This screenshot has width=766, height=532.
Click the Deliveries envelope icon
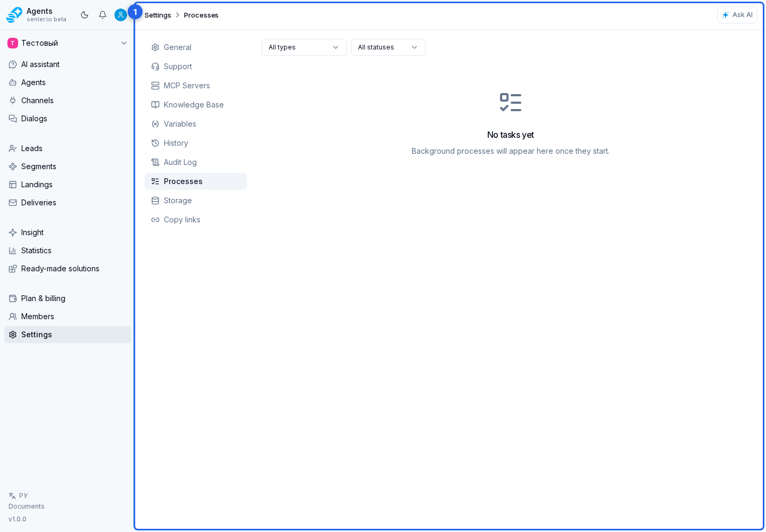coord(13,203)
